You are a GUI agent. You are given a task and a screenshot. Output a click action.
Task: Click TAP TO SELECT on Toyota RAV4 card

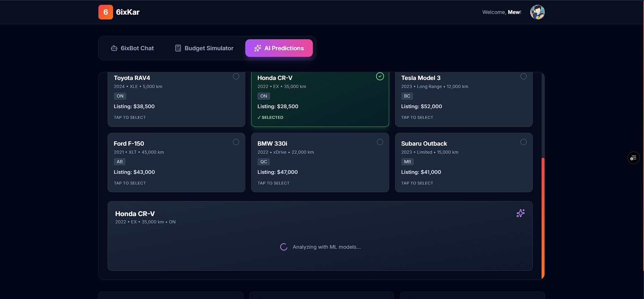tap(130, 117)
